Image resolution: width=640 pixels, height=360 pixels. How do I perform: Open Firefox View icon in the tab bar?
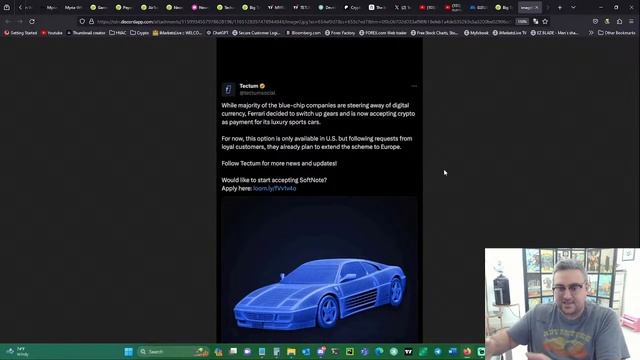click(7, 7)
